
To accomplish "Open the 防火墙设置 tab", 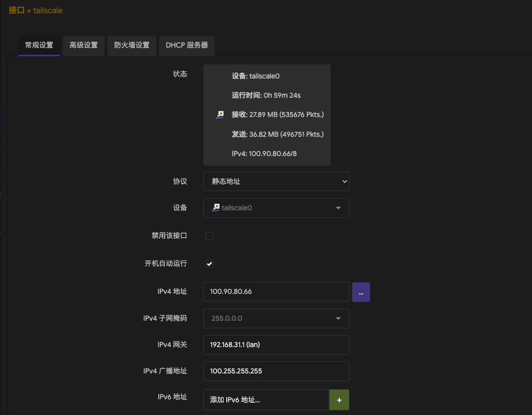I will point(131,46).
